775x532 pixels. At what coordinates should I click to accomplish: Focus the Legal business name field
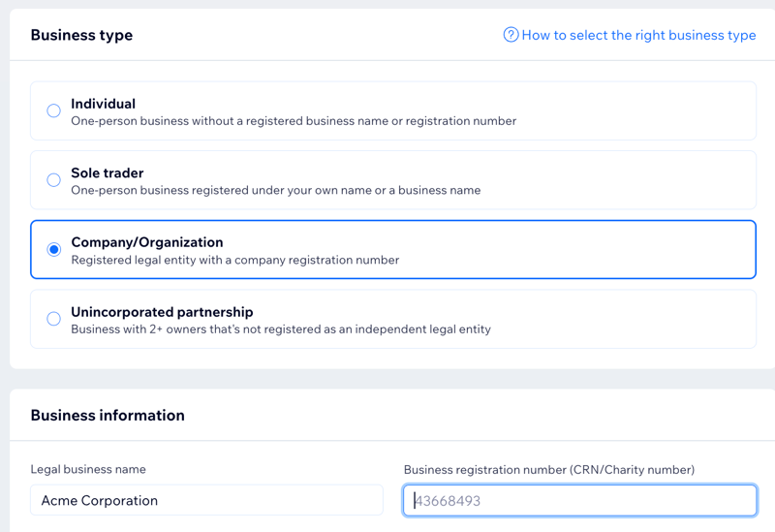coord(206,500)
